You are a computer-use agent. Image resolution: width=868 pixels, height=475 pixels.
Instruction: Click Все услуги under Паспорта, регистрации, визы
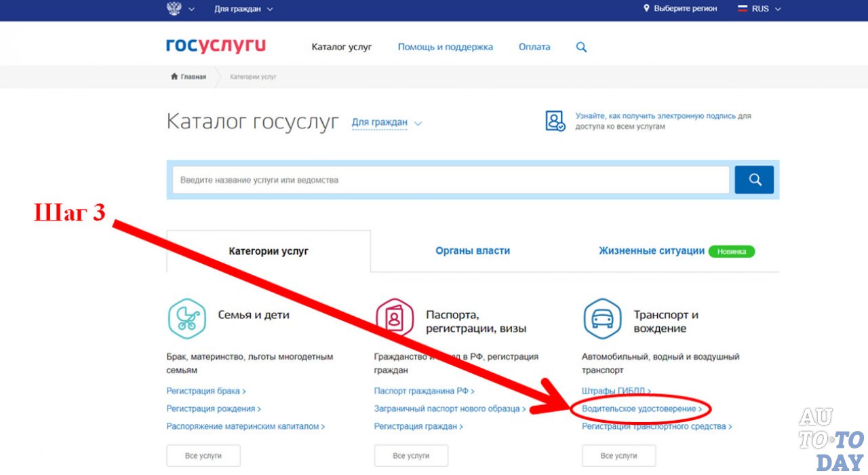click(411, 455)
